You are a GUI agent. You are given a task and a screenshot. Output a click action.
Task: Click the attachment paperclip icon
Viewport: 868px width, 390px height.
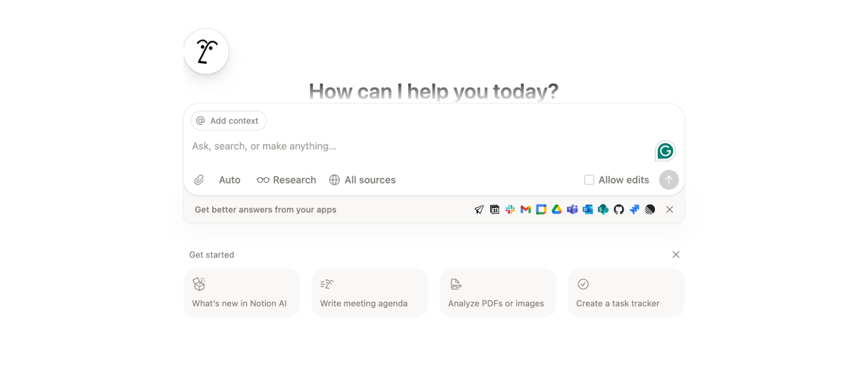click(x=199, y=180)
